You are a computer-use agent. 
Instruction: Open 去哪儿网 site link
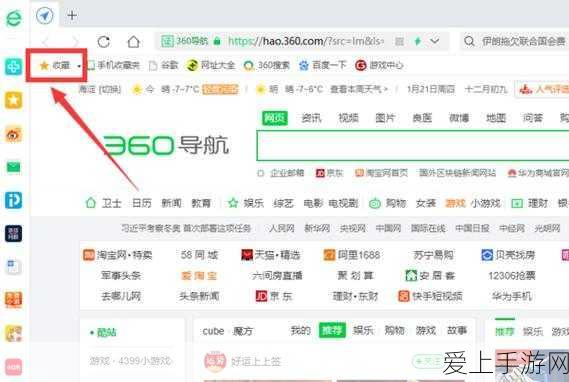pyautogui.click(x=121, y=296)
